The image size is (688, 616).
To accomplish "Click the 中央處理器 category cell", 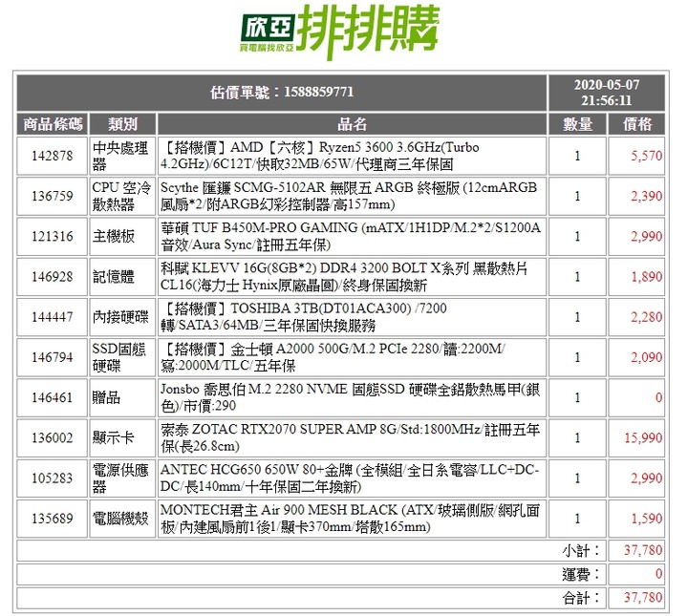I will click(122, 156).
